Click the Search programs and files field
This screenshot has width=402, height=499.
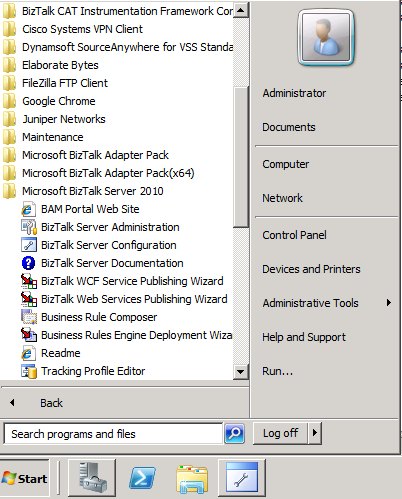(113, 434)
